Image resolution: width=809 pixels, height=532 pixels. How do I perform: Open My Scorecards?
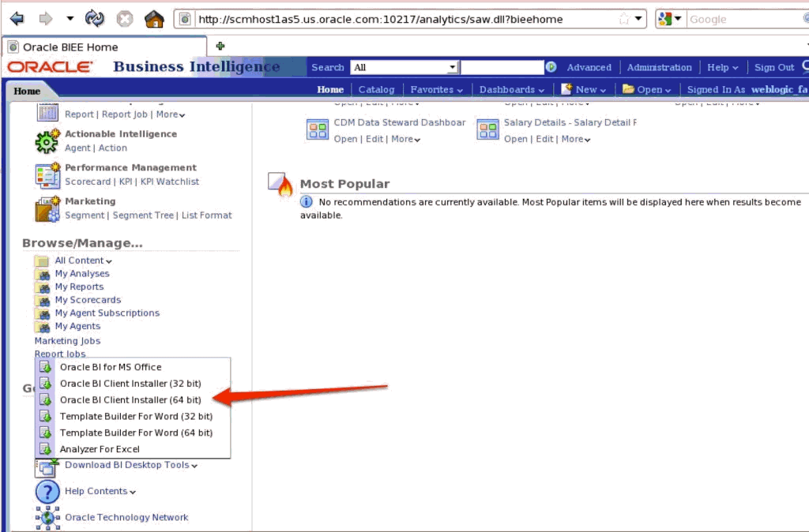(88, 300)
